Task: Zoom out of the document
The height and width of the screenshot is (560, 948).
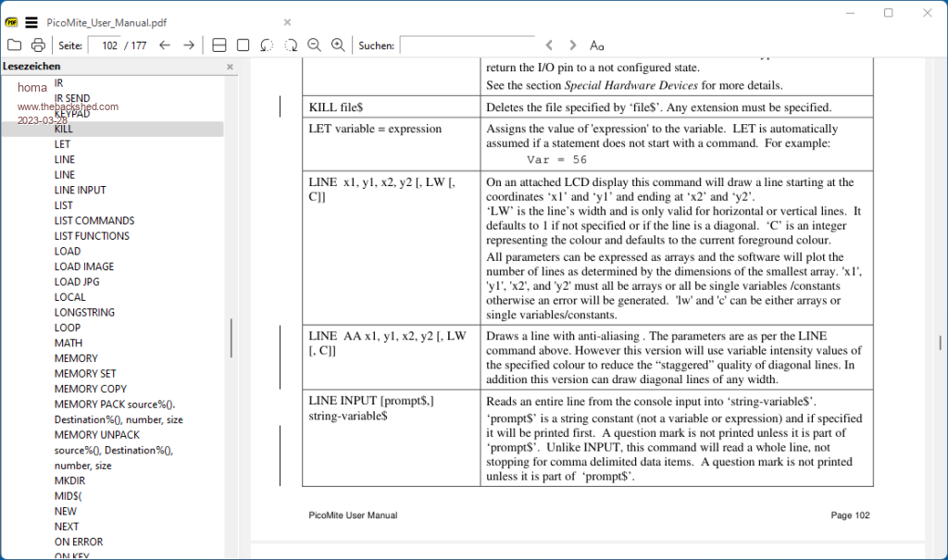Action: pyautogui.click(x=314, y=44)
